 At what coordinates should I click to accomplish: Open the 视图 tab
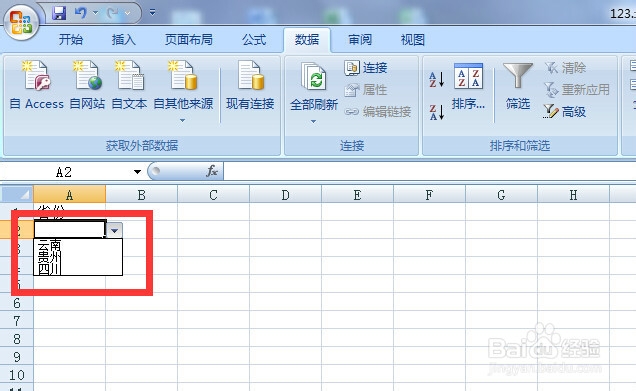413,39
